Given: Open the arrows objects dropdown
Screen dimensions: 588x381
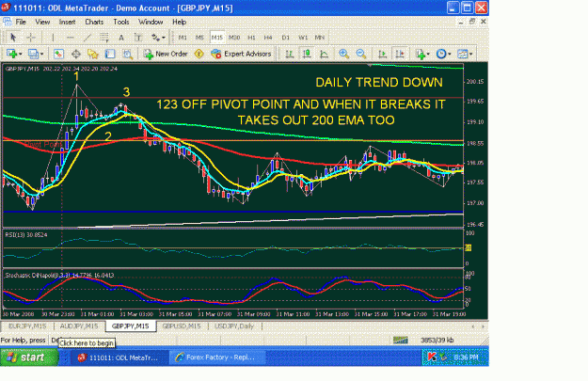Looking at the screenshot, I should click(x=158, y=38).
